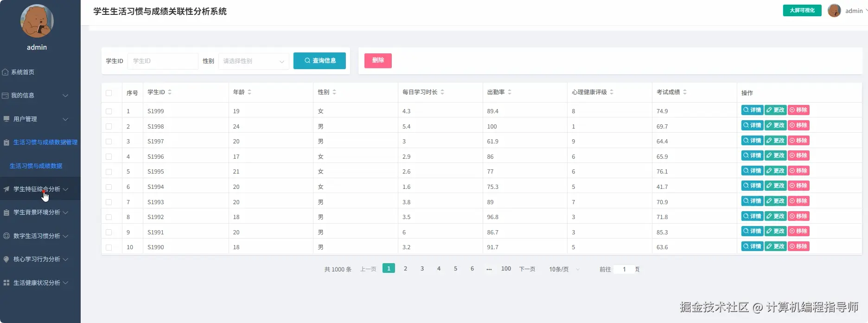Click the 生活健康状况分析 grid icon

pyautogui.click(x=6, y=283)
